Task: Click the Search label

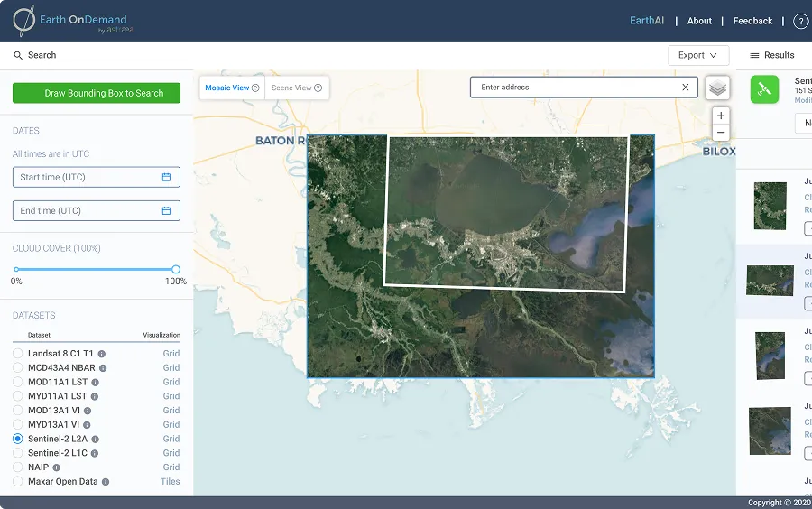Action: click(x=42, y=55)
